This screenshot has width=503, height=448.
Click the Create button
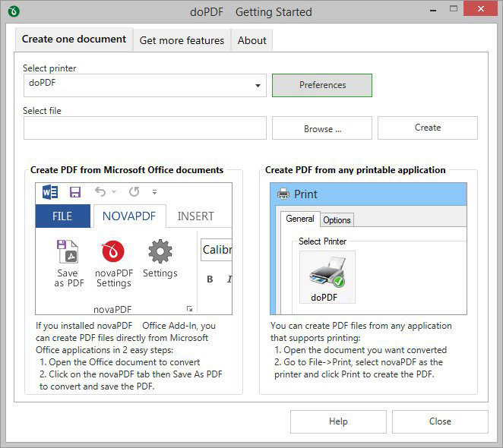point(428,128)
